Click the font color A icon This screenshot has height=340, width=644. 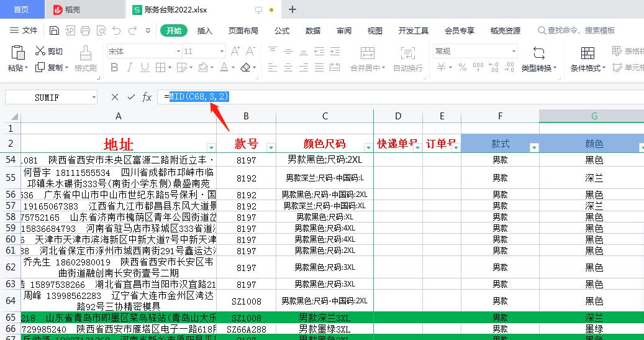(x=224, y=67)
